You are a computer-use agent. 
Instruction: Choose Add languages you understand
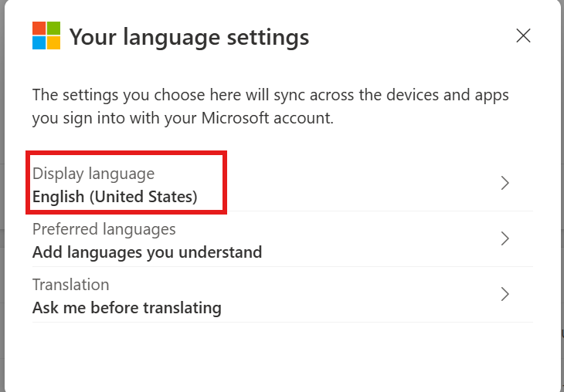pos(147,252)
